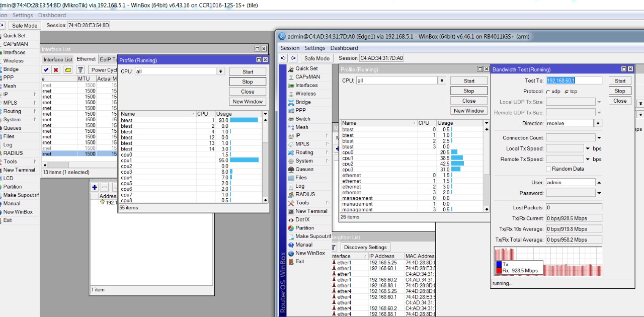The width and height of the screenshot is (644, 317).
Task: Select the cpu2 row in Edge1 Profile table
Action: pyautogui.click(x=412, y=164)
